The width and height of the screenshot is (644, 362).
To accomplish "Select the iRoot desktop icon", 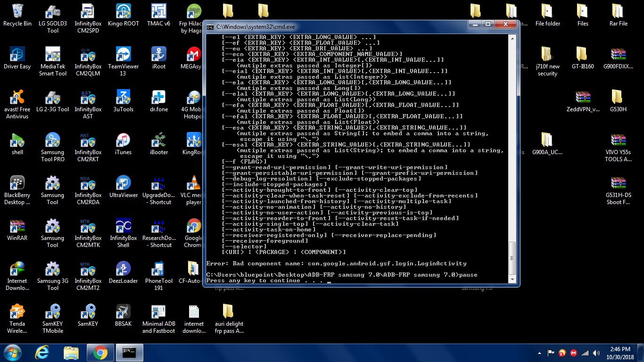I will point(158,58).
